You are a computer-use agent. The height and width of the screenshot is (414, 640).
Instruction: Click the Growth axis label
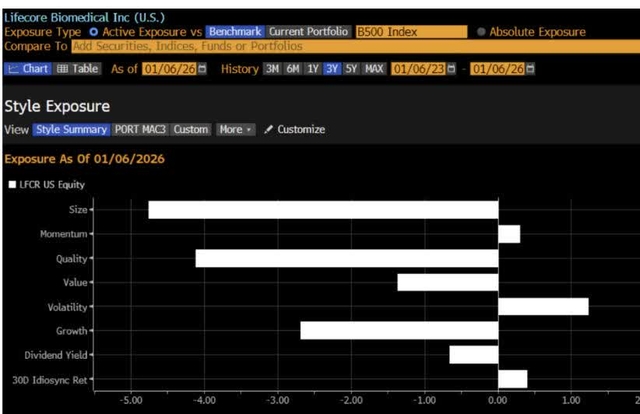71,331
